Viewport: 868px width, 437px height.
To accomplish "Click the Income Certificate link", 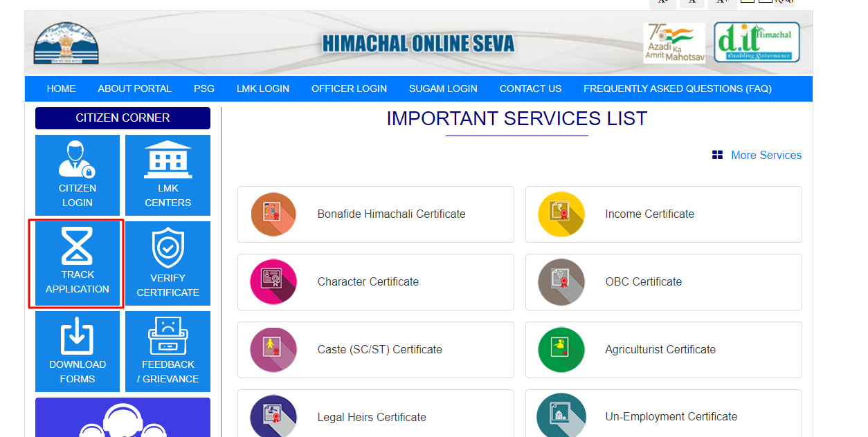I will point(649,214).
